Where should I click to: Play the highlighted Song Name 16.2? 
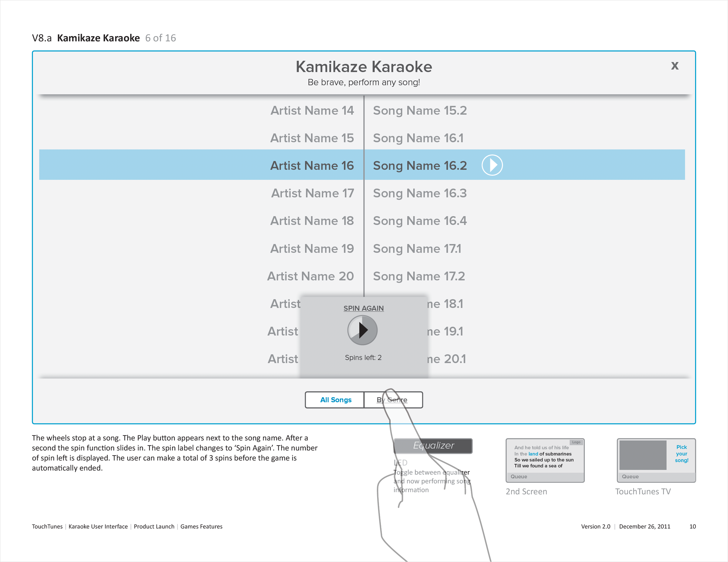point(492,165)
